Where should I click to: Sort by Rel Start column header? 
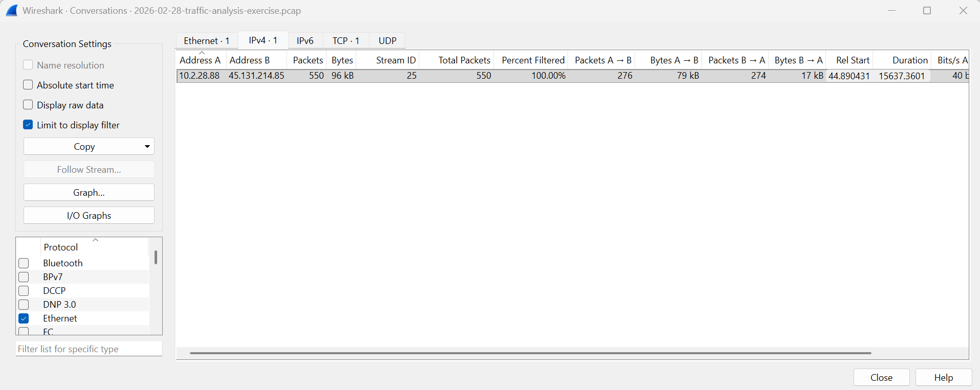click(850, 60)
